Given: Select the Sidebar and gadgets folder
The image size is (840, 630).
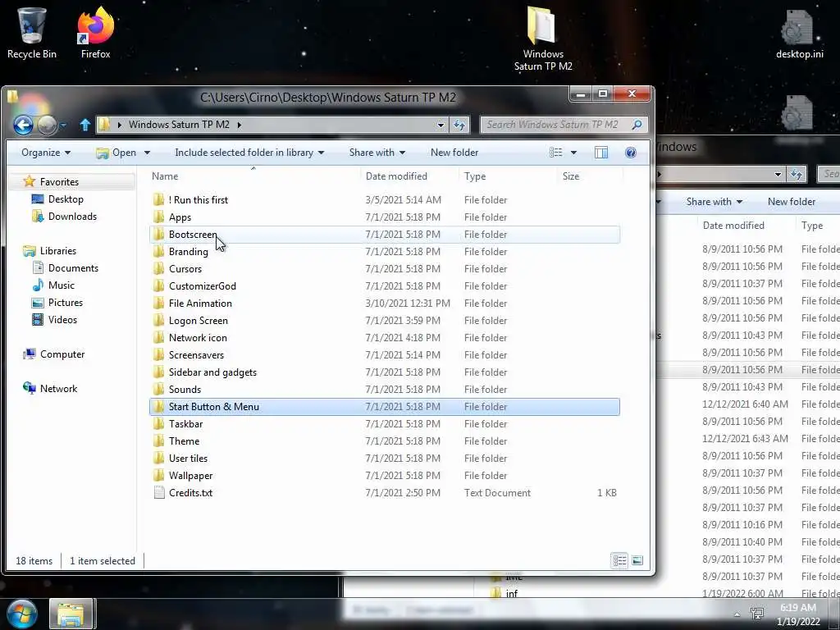Looking at the screenshot, I should (384, 372).
